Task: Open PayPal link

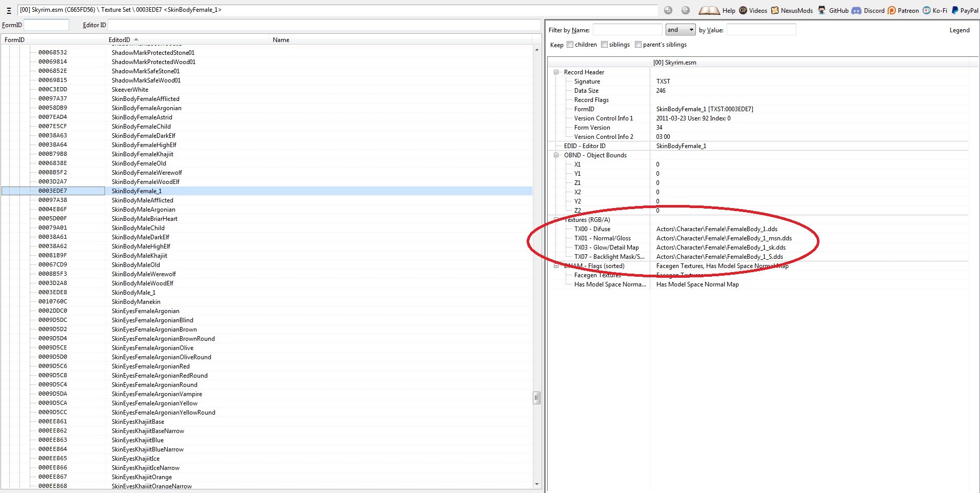Action: click(965, 10)
